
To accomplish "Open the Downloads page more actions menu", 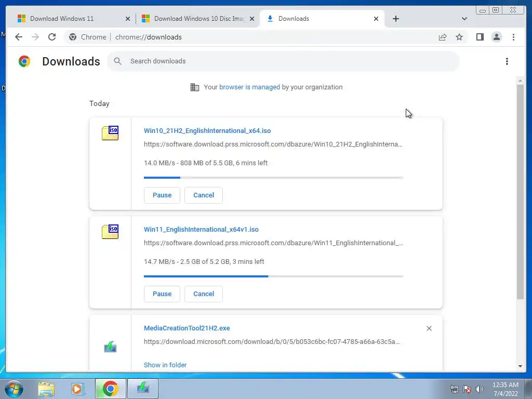I will click(x=507, y=61).
